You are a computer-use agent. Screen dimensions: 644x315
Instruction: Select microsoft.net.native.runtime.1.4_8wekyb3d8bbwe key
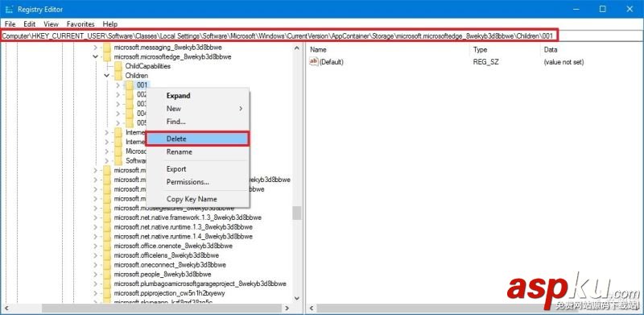(x=184, y=237)
